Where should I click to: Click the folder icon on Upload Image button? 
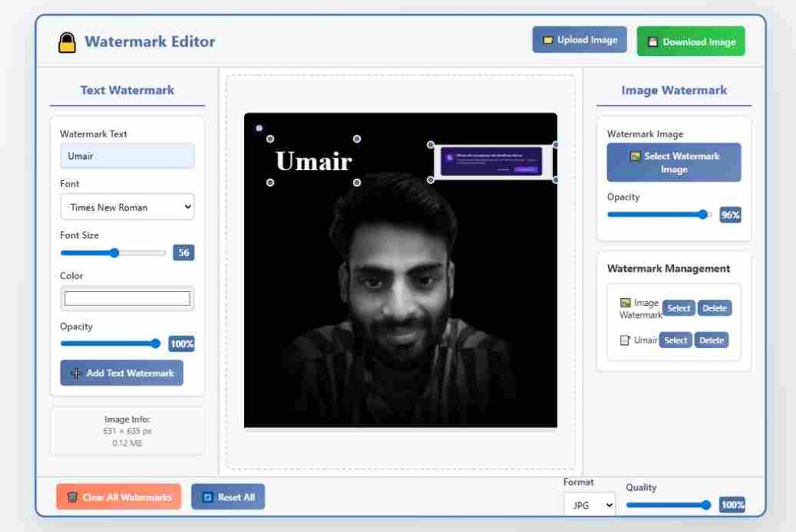click(546, 39)
